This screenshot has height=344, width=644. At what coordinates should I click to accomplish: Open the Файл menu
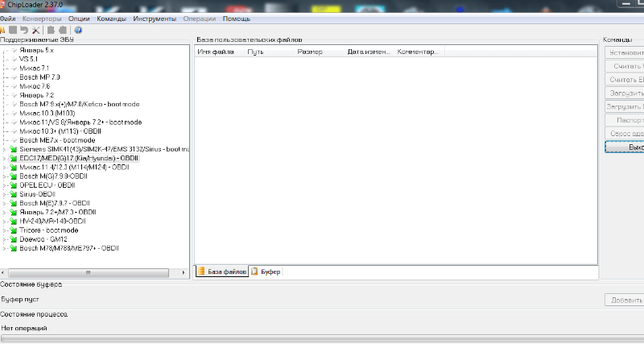pos(8,18)
